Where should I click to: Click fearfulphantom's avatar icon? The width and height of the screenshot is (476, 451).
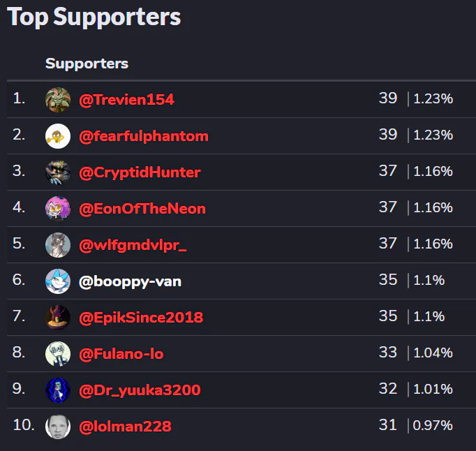[58, 136]
